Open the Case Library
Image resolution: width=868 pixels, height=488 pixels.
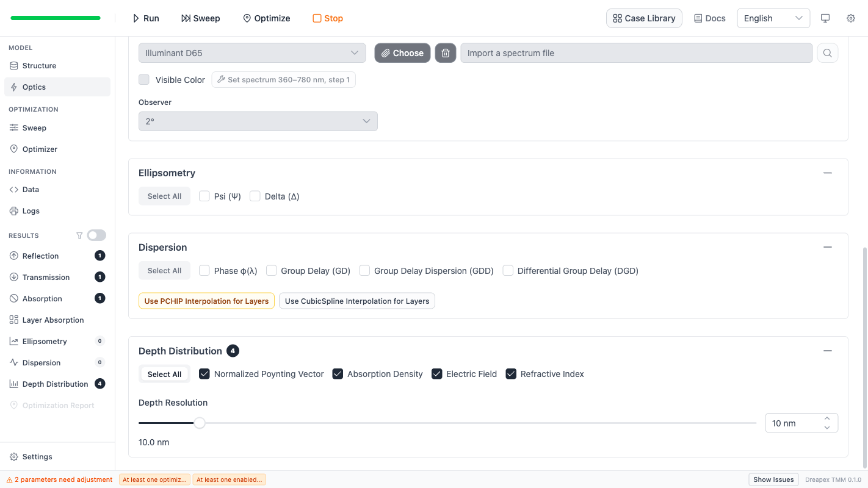point(644,18)
